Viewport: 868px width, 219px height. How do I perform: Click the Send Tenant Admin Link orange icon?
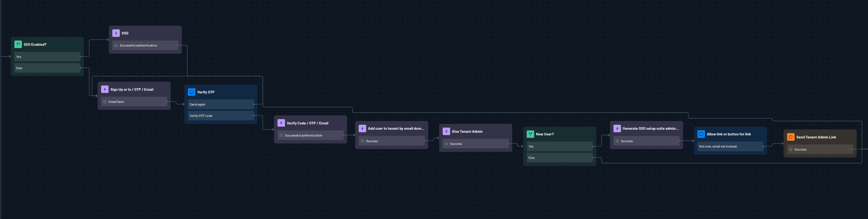coord(791,137)
